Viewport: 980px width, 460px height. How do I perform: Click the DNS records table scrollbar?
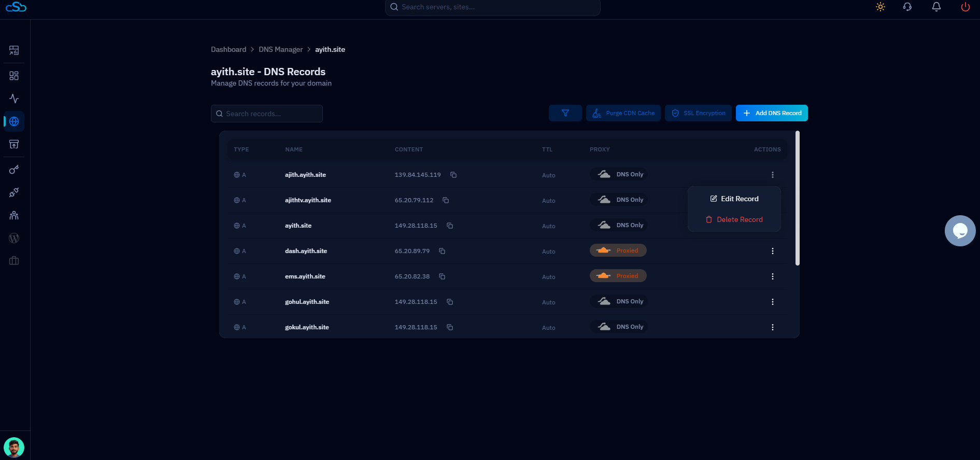click(798, 198)
